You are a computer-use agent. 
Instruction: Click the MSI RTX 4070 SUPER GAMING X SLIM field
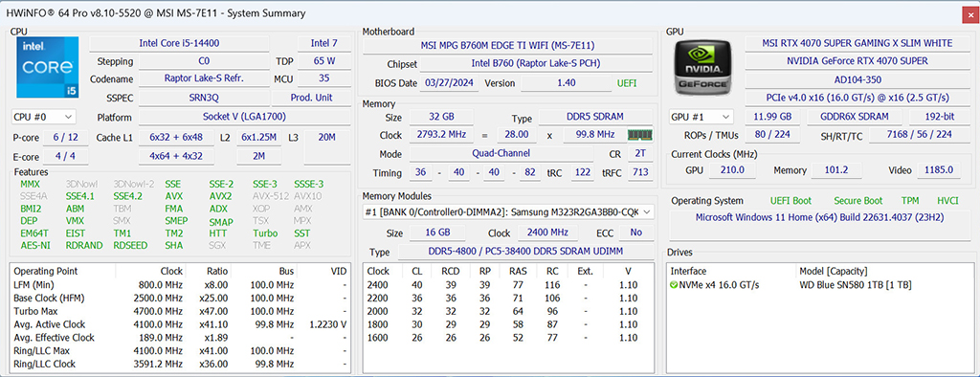coord(857,43)
